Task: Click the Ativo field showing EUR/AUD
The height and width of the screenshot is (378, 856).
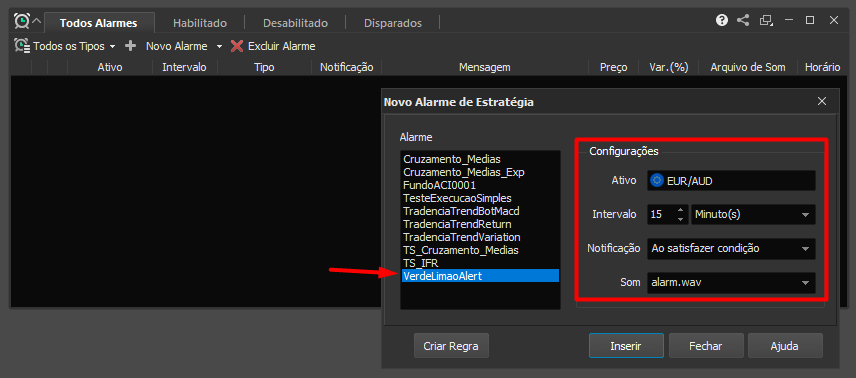Action: pyautogui.click(x=731, y=181)
